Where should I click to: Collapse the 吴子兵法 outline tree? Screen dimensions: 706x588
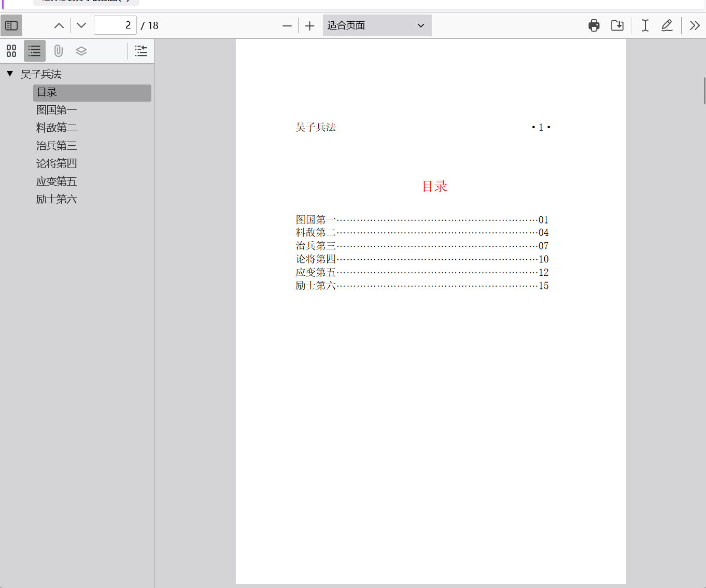(10, 74)
